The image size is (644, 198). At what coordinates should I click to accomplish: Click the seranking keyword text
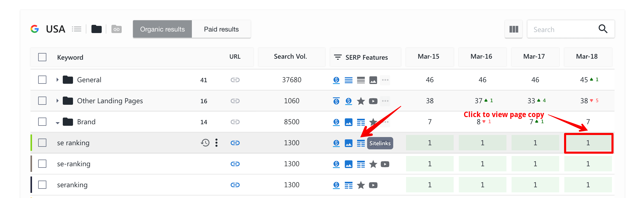click(72, 185)
